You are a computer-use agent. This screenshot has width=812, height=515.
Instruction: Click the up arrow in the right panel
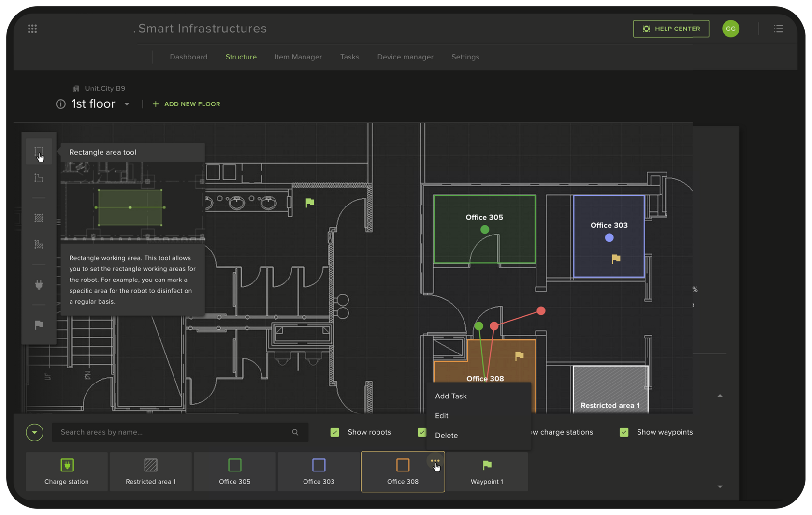(720, 396)
